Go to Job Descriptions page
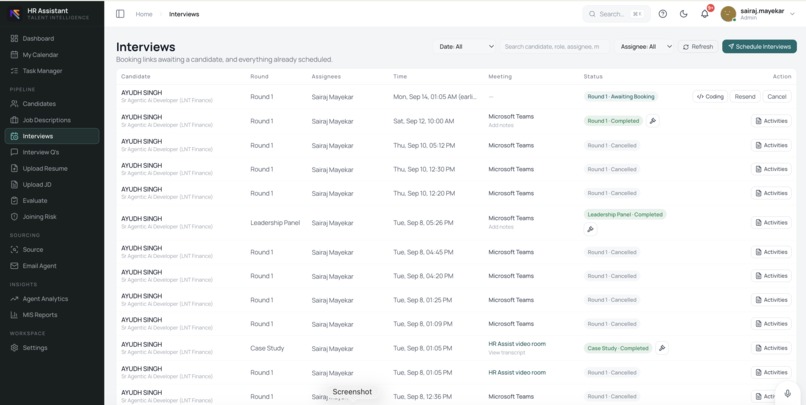The width and height of the screenshot is (806, 405). tap(50, 120)
